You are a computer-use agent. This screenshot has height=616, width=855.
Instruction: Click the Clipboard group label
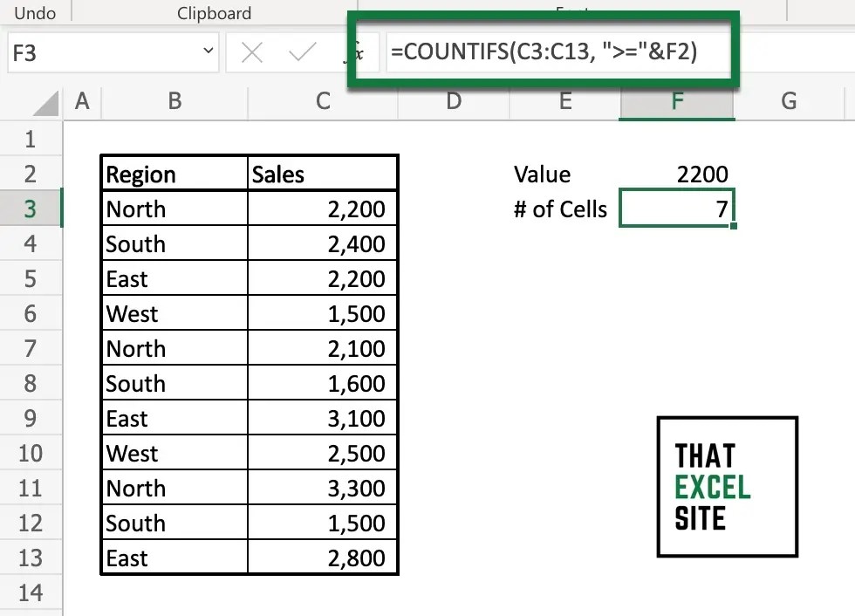(x=214, y=12)
